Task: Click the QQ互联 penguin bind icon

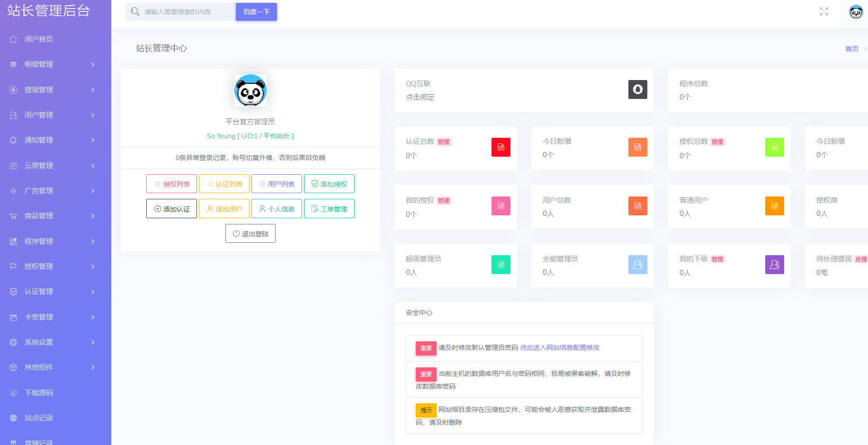Action: (638, 89)
